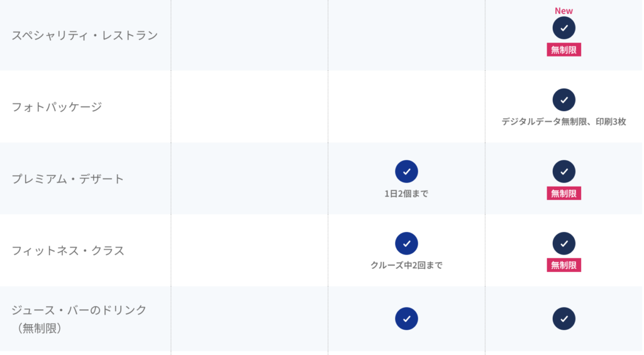This screenshot has height=355, width=644.
Task: Select the スペシャリティ・レストラン row label
Action: (85, 35)
